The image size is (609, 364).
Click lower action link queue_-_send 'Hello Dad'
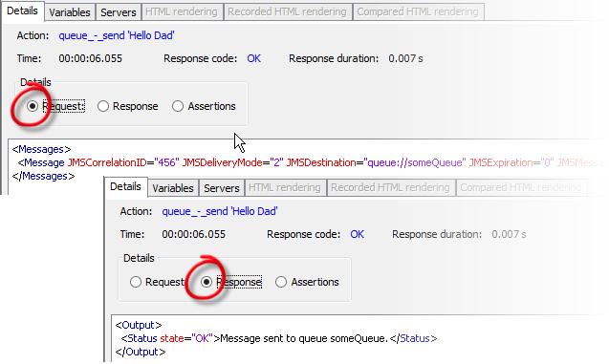point(220,211)
